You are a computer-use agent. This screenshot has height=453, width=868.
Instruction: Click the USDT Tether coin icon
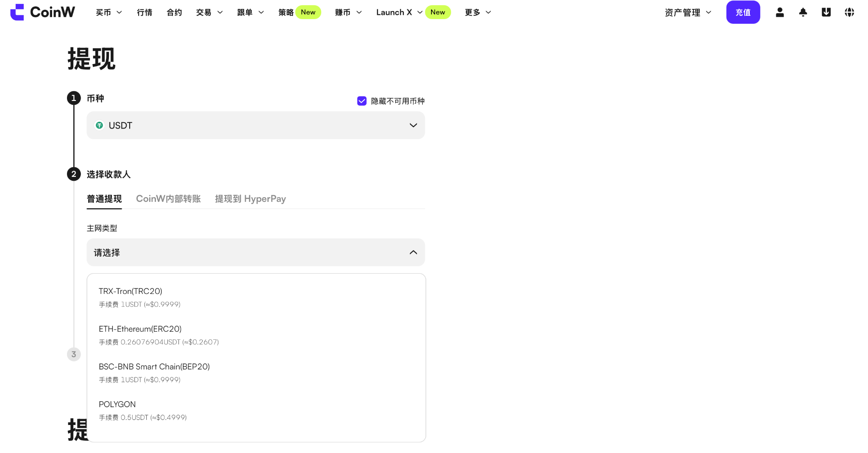[99, 126]
